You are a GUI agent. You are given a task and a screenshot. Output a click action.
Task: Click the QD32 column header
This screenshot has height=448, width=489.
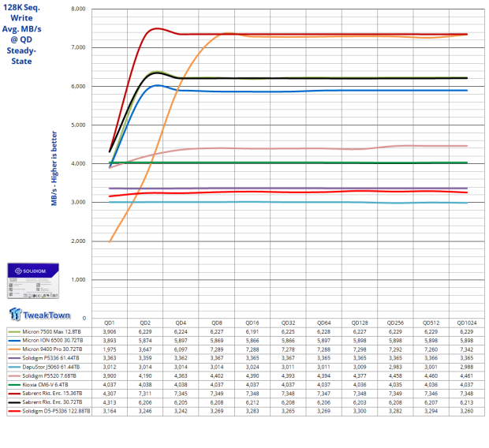click(x=288, y=323)
